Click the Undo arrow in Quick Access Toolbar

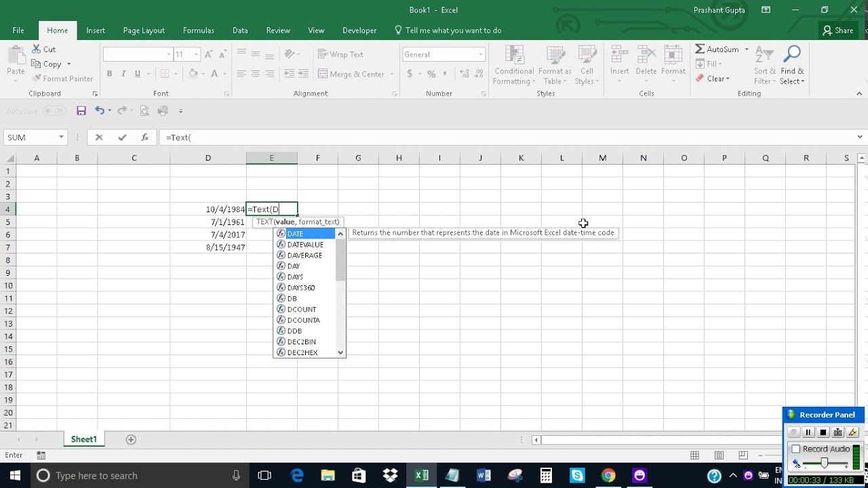click(100, 110)
